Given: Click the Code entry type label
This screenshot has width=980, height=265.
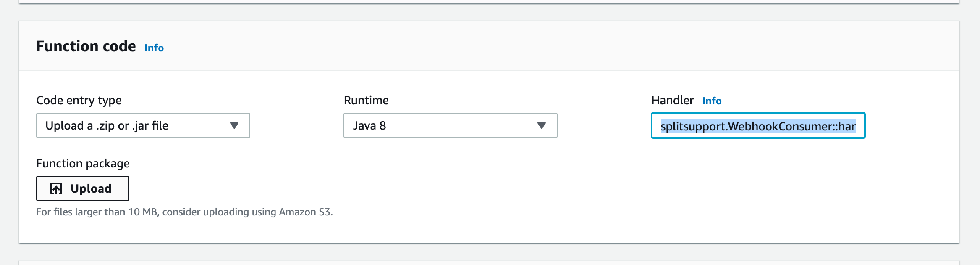Looking at the screenshot, I should click(79, 101).
